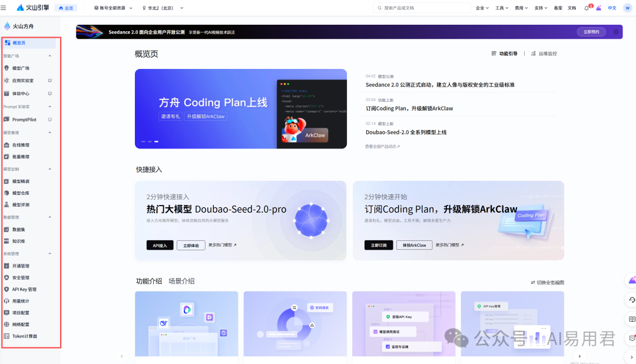This screenshot has height=364, width=636.
Task: Open the 华北2 (北京) region selector
Action: 160,8
